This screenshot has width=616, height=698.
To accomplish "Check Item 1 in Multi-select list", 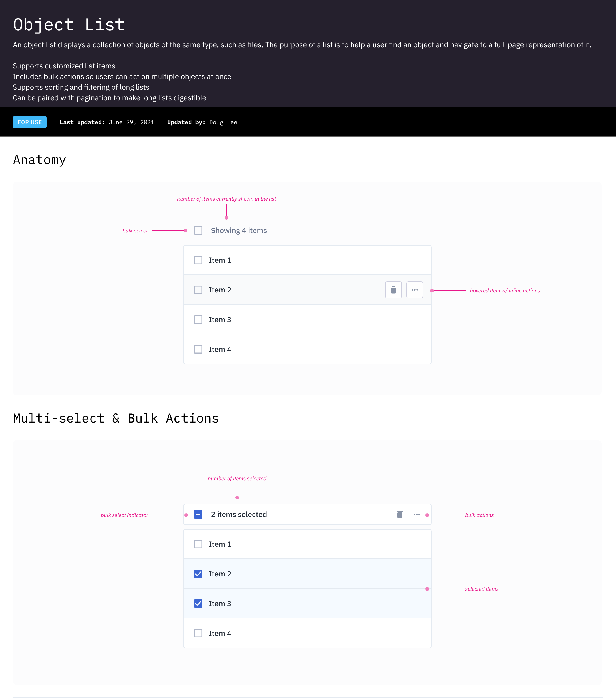I will tap(198, 544).
